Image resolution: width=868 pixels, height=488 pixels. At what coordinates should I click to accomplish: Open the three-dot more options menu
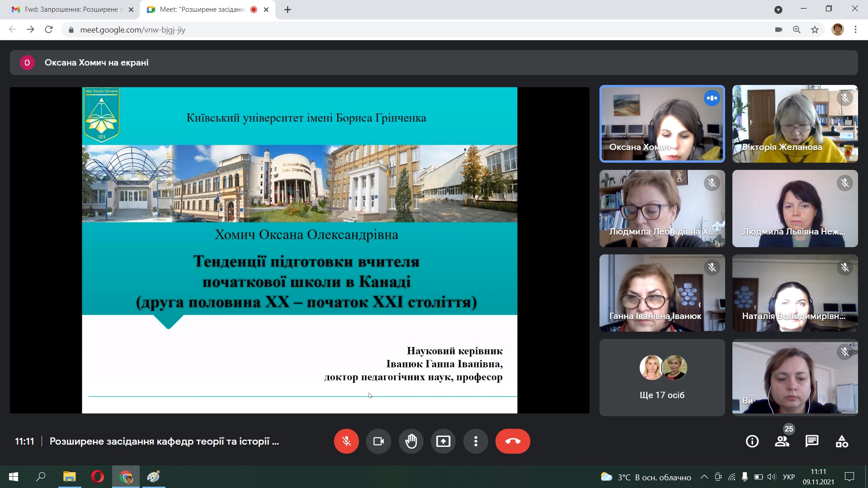point(476,441)
